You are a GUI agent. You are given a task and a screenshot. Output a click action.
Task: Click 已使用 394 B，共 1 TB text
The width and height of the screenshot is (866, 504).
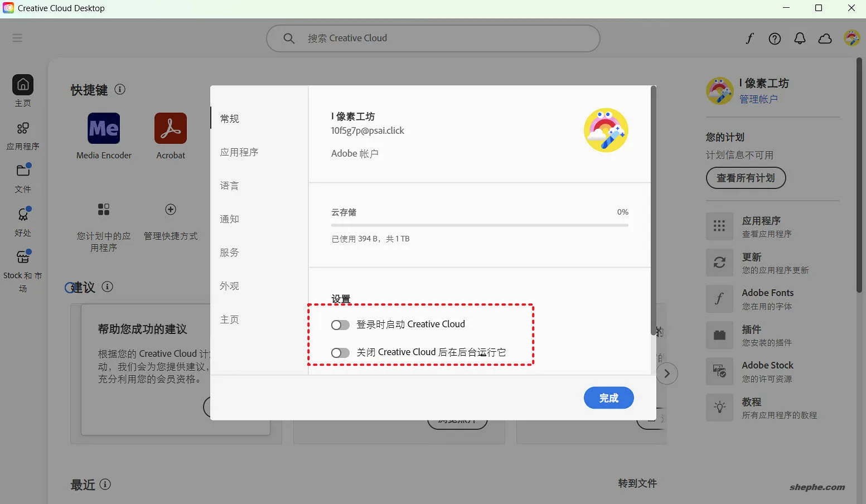[370, 239]
